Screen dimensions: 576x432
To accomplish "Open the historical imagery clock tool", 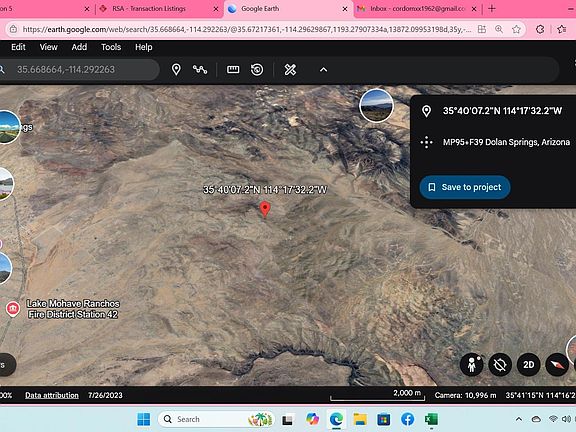I will [x=257, y=69].
